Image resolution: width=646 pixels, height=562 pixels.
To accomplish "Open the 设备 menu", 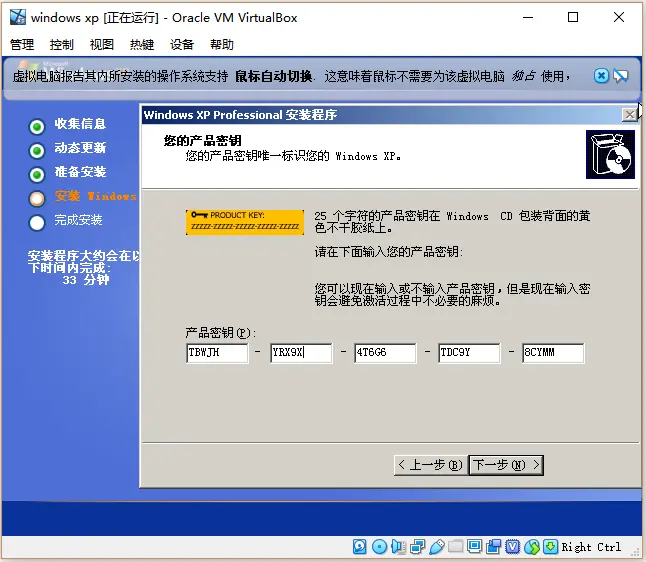I will pyautogui.click(x=182, y=44).
